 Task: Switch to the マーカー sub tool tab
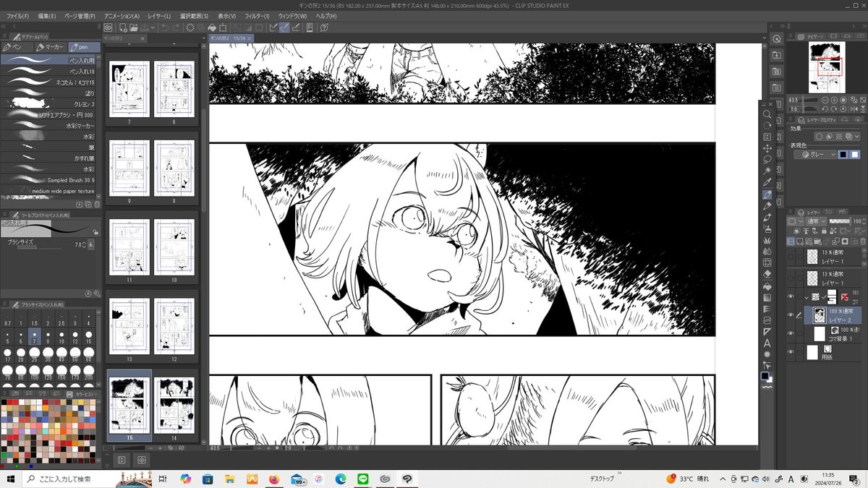[x=50, y=46]
